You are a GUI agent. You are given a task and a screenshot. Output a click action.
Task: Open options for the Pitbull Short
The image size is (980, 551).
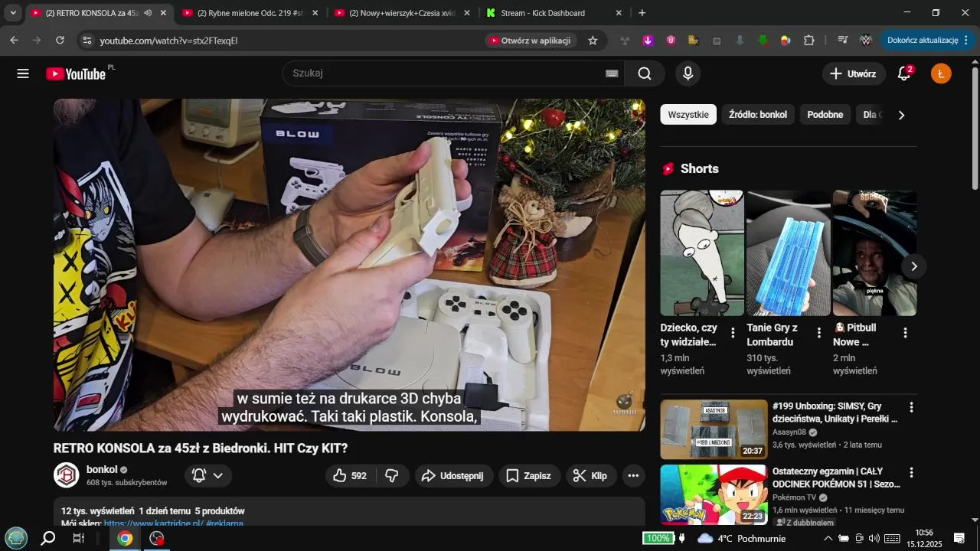click(905, 333)
